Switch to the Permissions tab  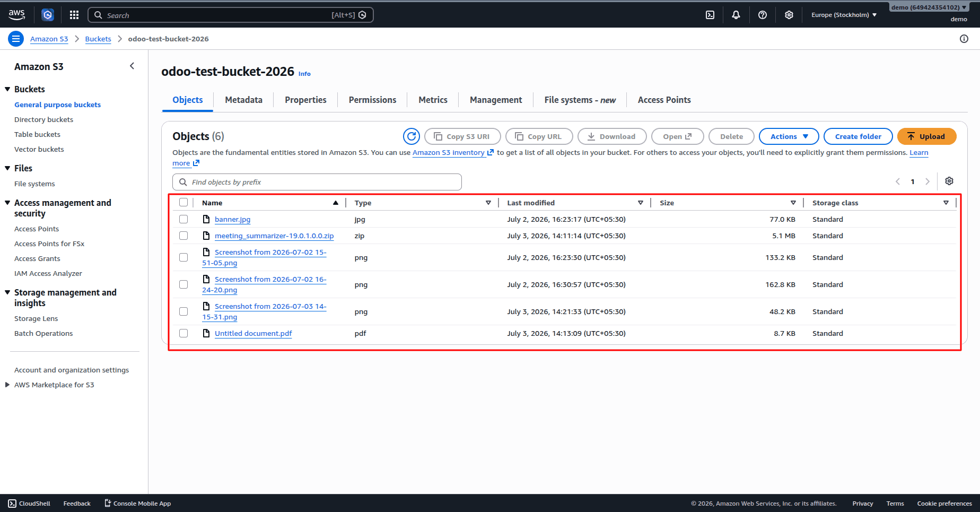[x=372, y=100]
